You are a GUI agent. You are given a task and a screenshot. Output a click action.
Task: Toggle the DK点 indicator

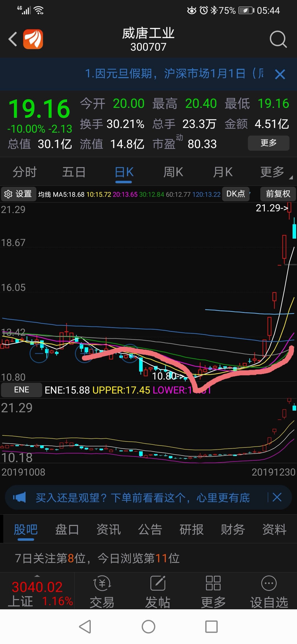(x=236, y=194)
